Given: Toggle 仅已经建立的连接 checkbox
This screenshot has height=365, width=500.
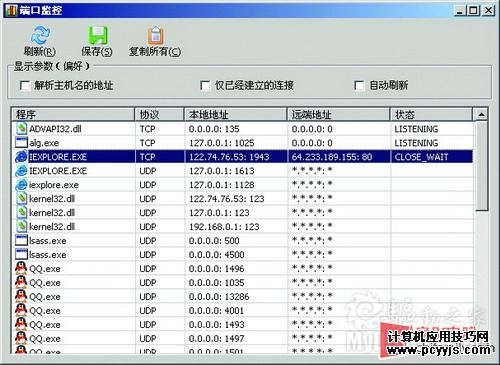Looking at the screenshot, I should coord(205,86).
